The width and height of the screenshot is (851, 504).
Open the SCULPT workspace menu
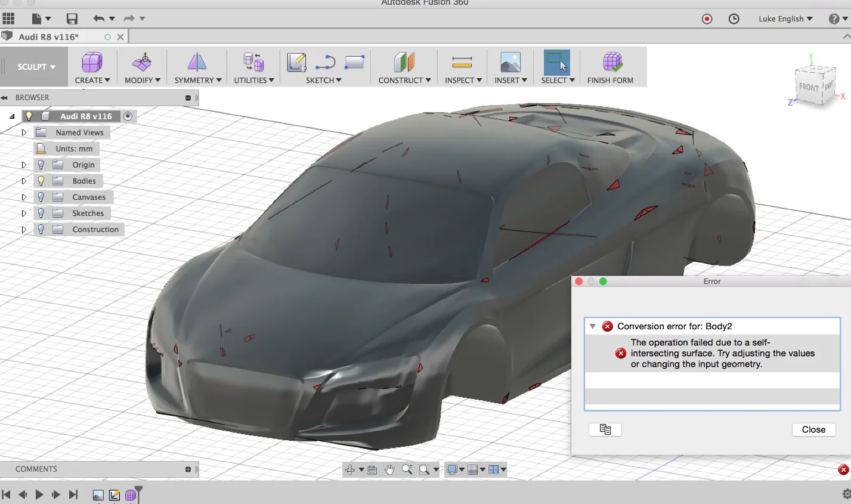pyautogui.click(x=34, y=67)
